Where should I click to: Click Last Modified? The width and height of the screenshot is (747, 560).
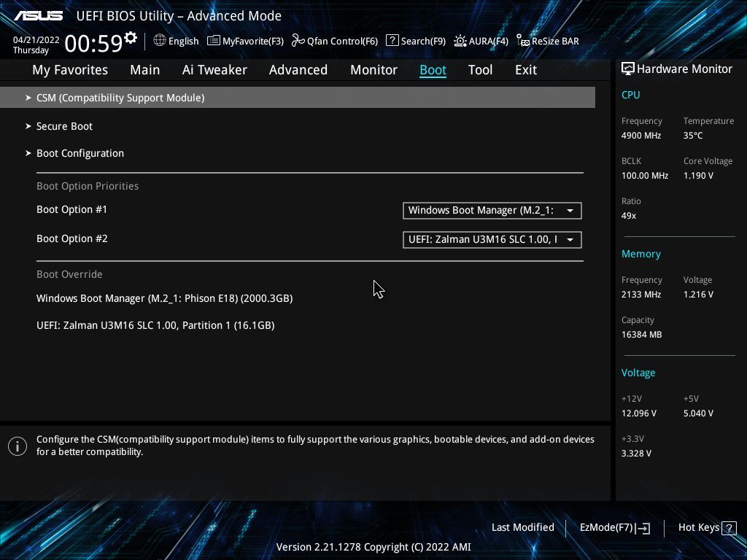pyautogui.click(x=522, y=528)
